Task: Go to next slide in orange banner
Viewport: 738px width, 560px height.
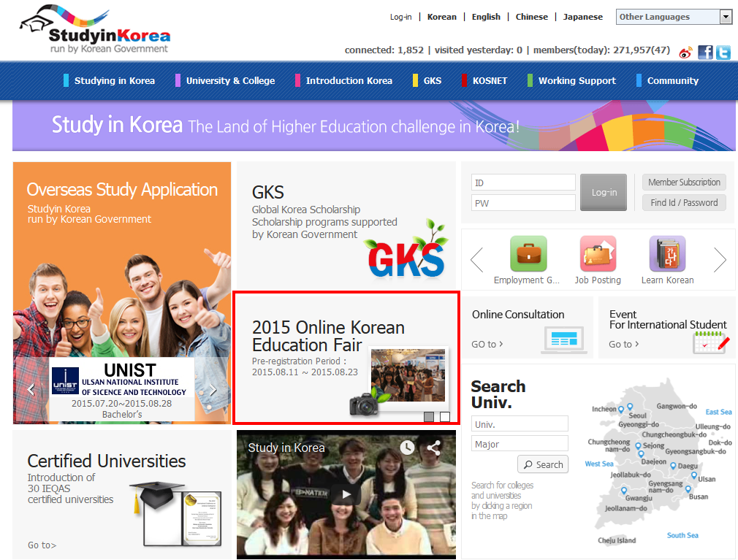Action: pos(213,389)
